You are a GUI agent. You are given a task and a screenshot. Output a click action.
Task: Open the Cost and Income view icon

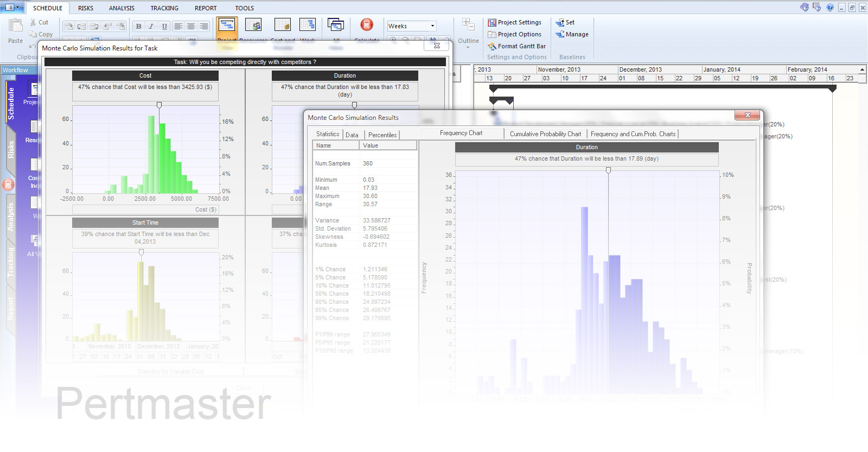282,25
